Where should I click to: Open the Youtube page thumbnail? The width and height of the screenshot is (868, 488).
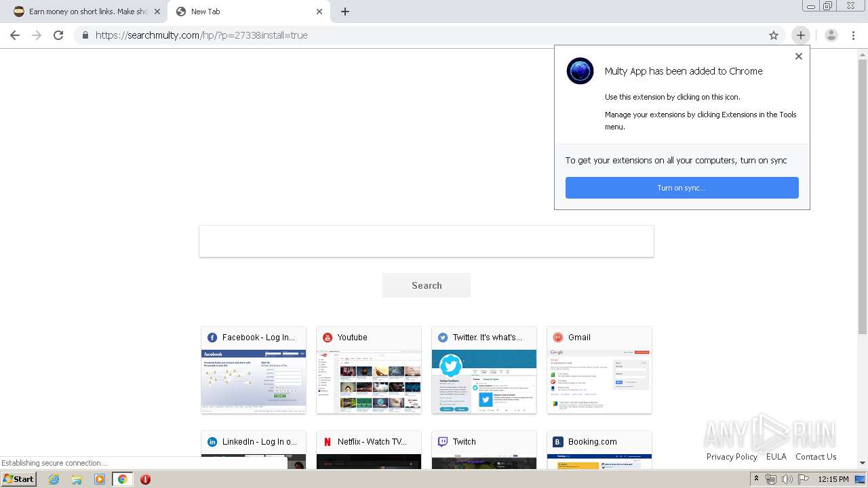coord(369,381)
